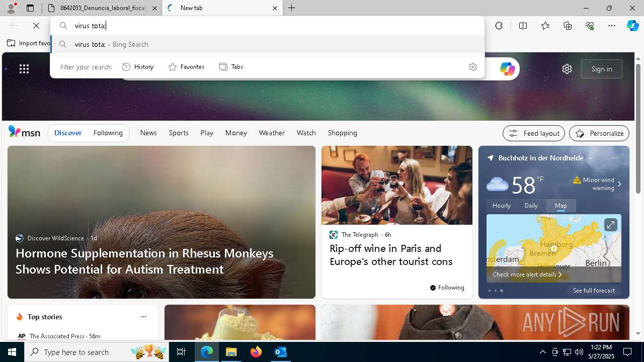Filter search by Favorites
The image size is (644, 362).
[x=186, y=67]
